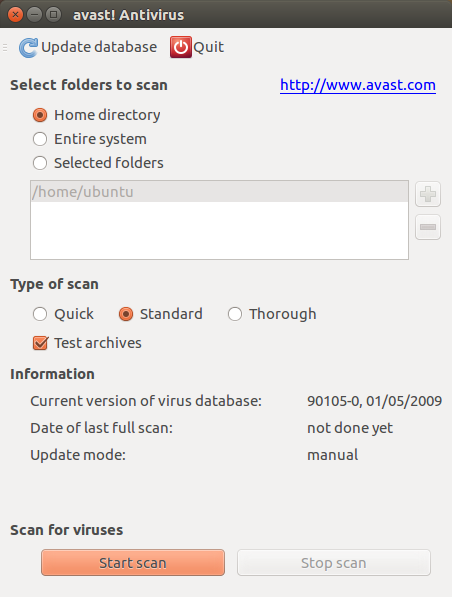Click the Update database refresh icon

[28, 48]
